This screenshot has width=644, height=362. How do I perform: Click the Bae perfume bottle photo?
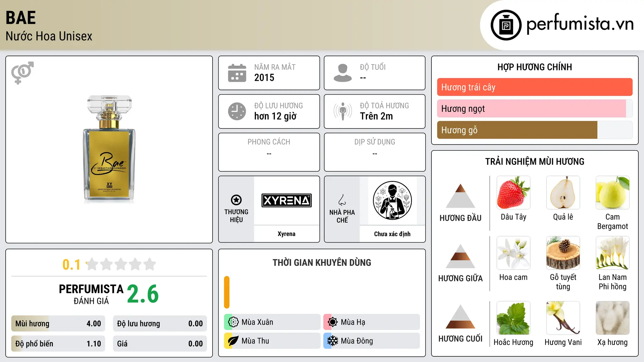pos(109,149)
